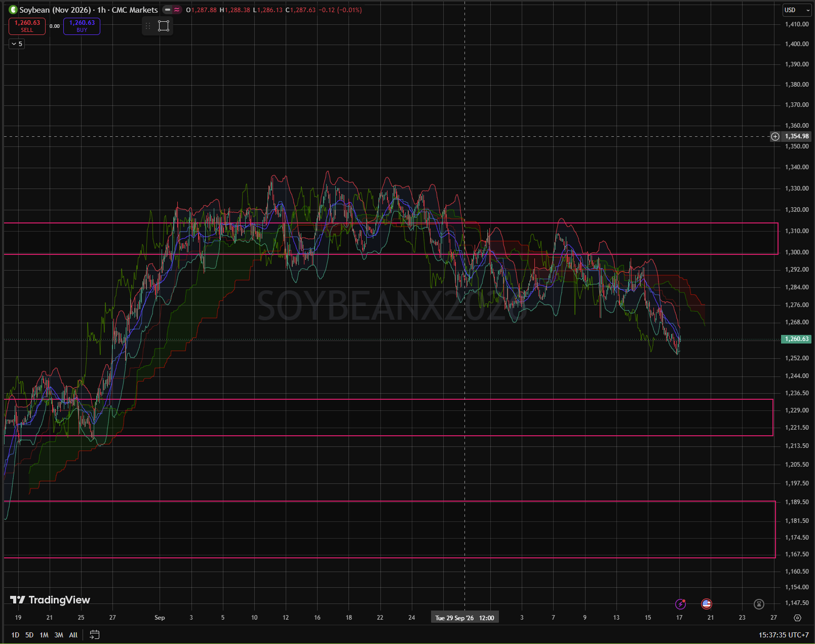815x644 pixels.
Task: Toggle the grey market status pill
Action: click(168, 10)
